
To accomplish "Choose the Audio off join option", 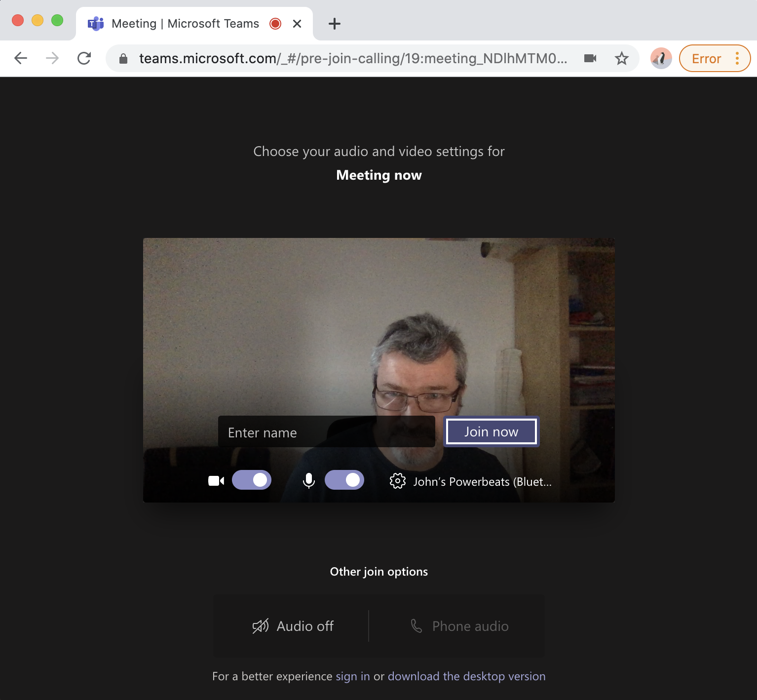I will [x=293, y=626].
